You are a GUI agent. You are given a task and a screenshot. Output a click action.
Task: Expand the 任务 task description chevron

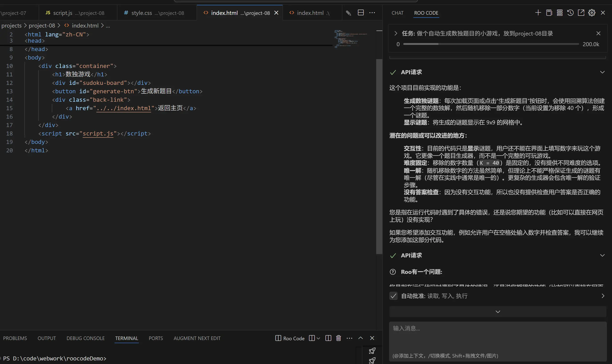tap(396, 33)
